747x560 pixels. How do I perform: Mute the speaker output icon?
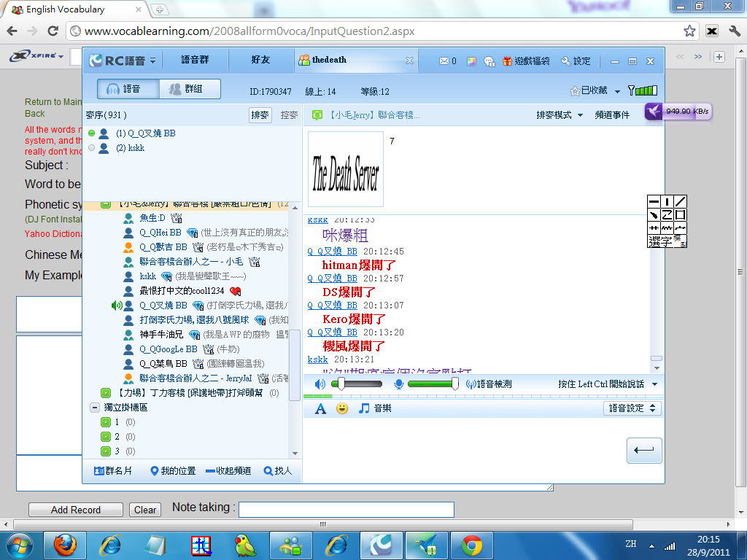click(320, 384)
